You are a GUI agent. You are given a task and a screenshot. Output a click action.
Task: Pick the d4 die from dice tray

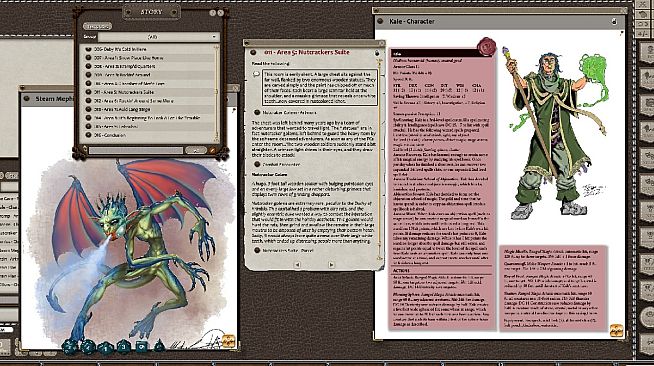[x=159, y=346]
